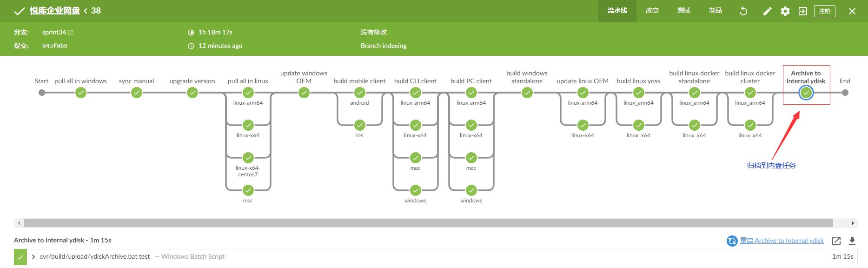Select linux_x64 node under build linux yoss

pyautogui.click(x=639, y=125)
